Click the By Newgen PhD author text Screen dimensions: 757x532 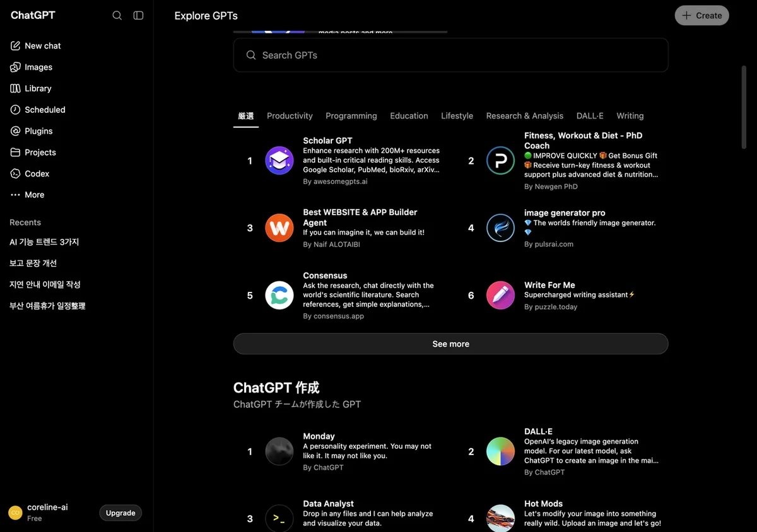(x=551, y=187)
